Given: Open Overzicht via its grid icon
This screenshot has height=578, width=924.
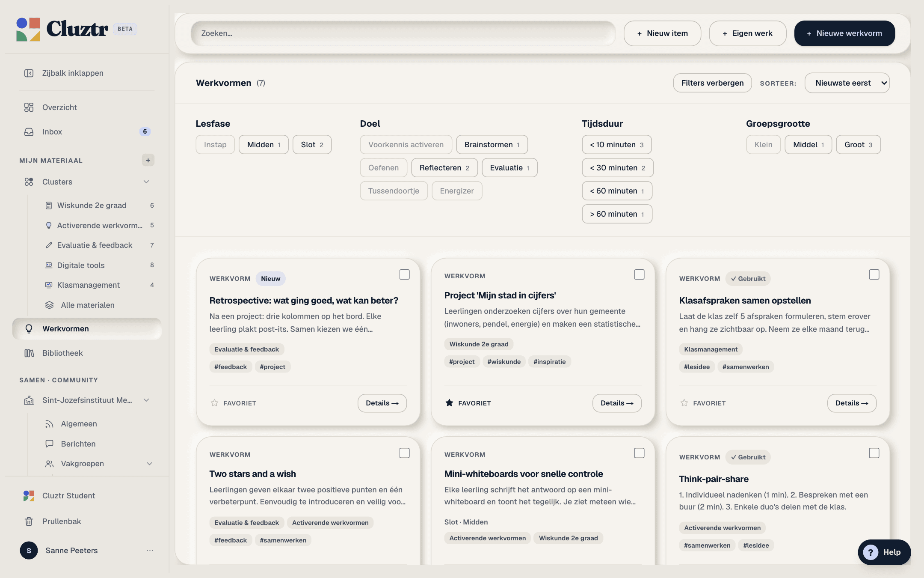Looking at the screenshot, I should [29, 107].
